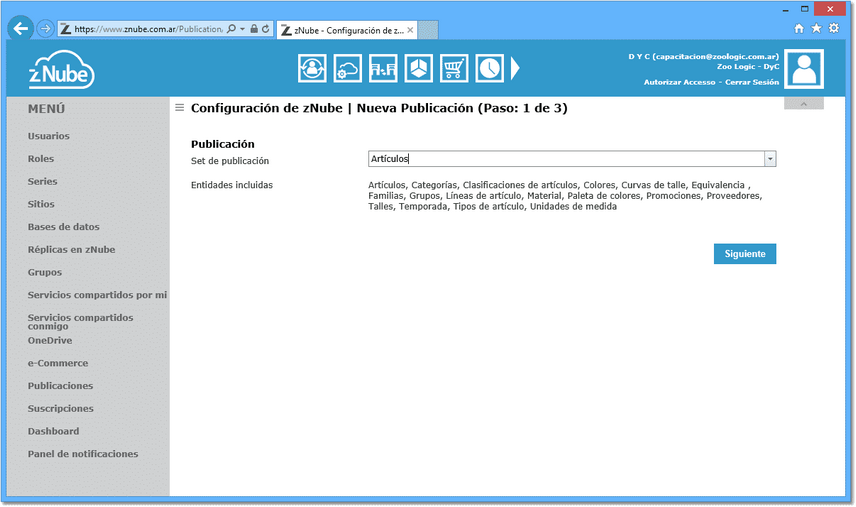
Task: Open a new browser tab
Action: pos(428,30)
